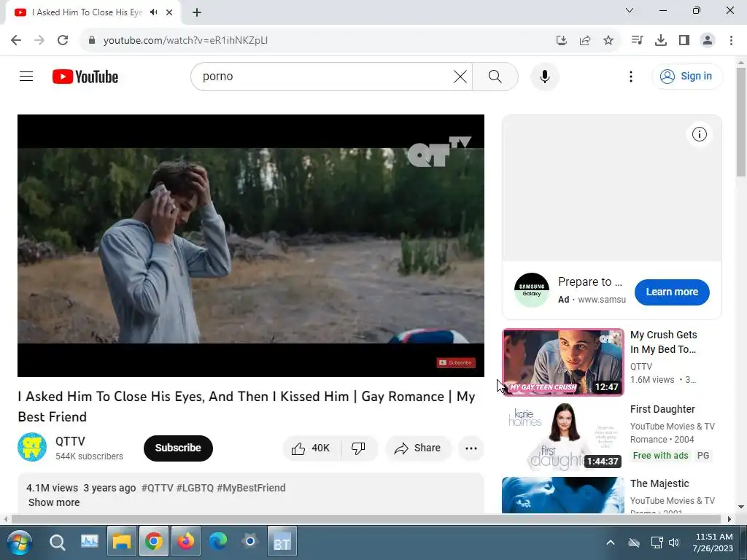
Task: Open 'The Majestic' title link
Action: (659, 483)
